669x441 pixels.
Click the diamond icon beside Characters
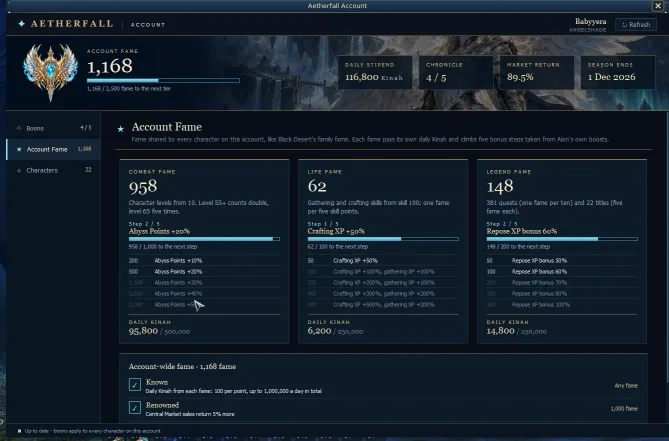[x=19, y=170]
